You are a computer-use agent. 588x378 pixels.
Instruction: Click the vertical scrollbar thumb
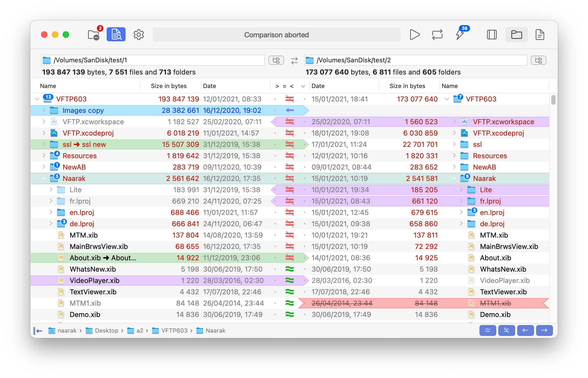[x=553, y=100]
